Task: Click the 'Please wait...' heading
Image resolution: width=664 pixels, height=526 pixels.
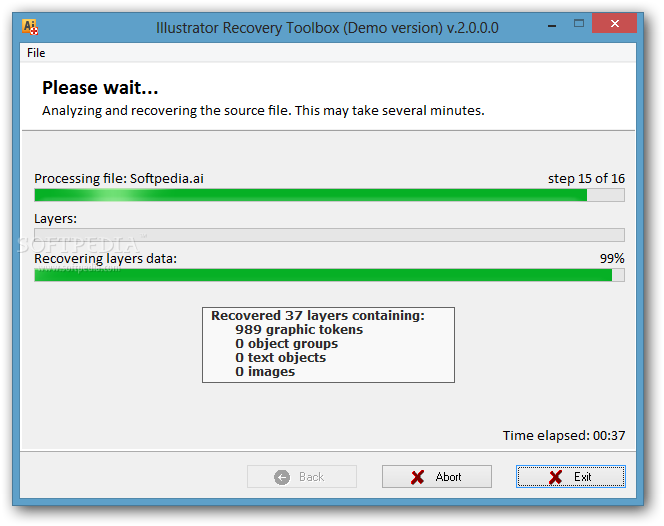Action: (100, 88)
